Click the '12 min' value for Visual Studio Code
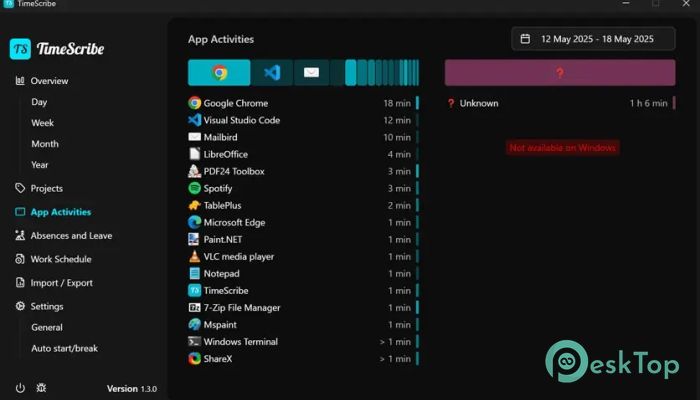Image resolution: width=700 pixels, height=400 pixels. (397, 120)
